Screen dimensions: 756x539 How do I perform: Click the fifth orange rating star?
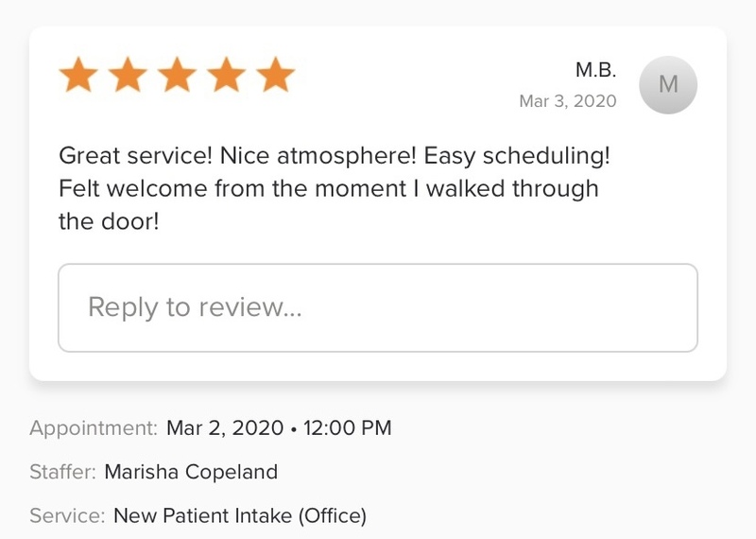[x=275, y=76]
